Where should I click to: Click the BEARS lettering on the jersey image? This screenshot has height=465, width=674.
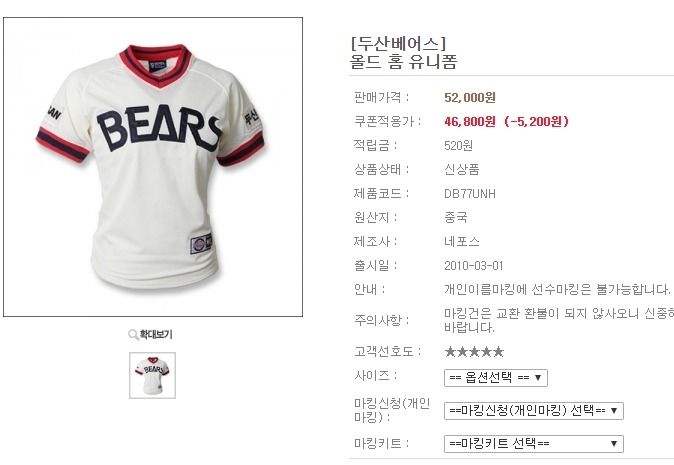(x=158, y=128)
